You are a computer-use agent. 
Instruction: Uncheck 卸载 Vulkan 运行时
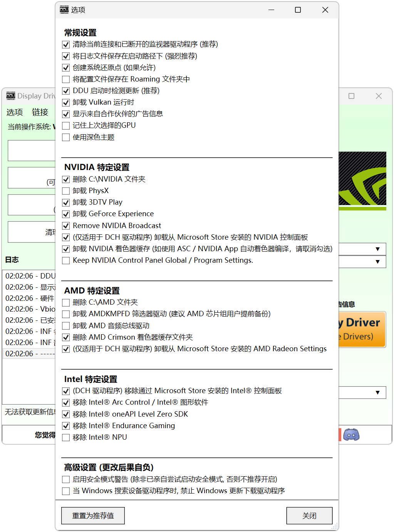pyautogui.click(x=66, y=102)
